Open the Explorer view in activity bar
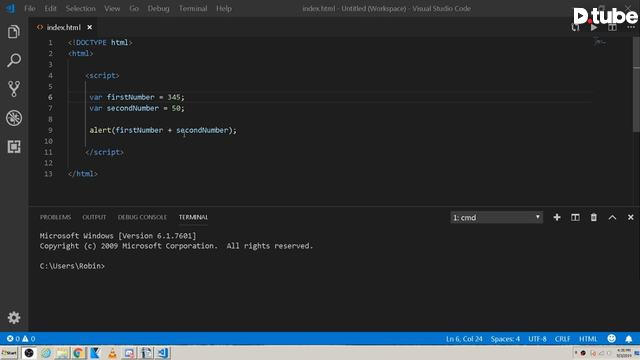 click(13, 31)
